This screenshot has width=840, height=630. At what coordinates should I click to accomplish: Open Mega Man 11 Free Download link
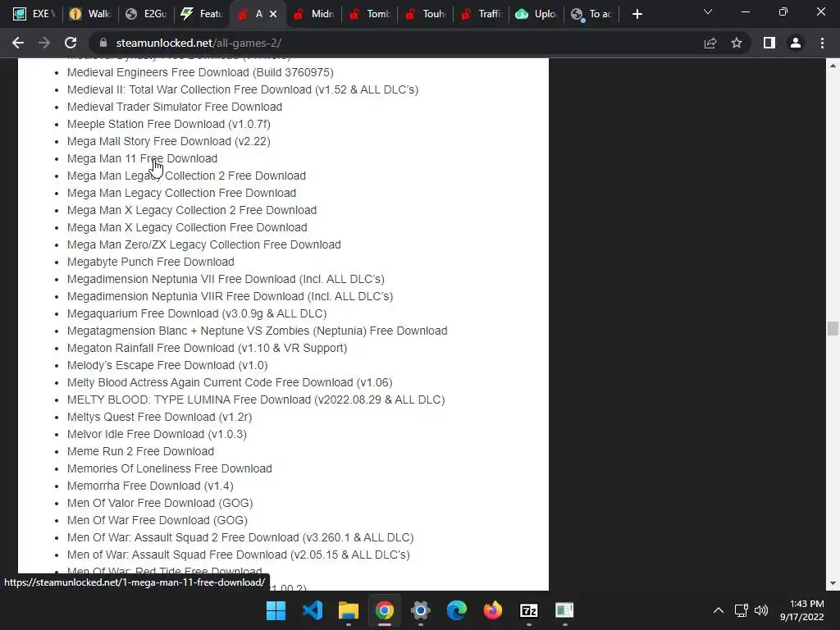tap(143, 158)
